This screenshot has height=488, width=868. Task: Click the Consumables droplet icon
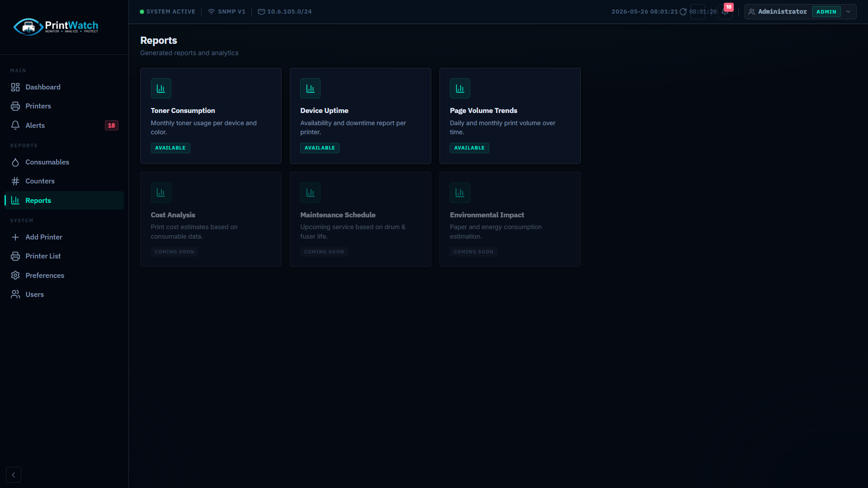(15, 162)
